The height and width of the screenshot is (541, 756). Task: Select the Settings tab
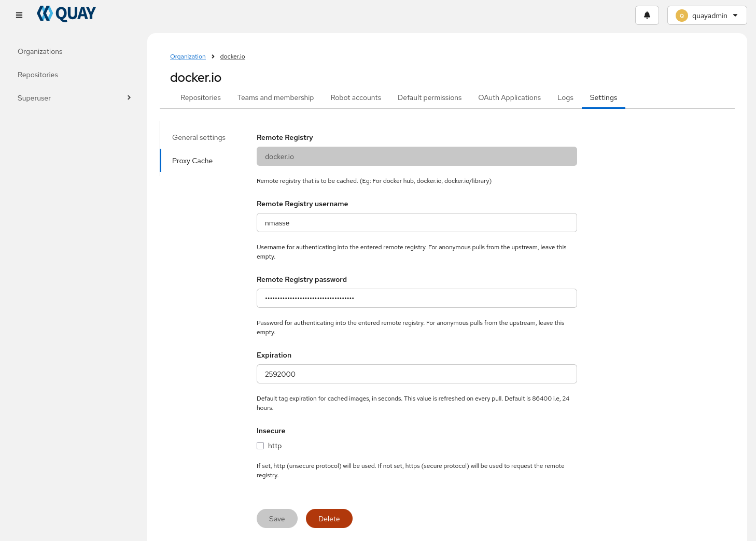click(x=604, y=97)
